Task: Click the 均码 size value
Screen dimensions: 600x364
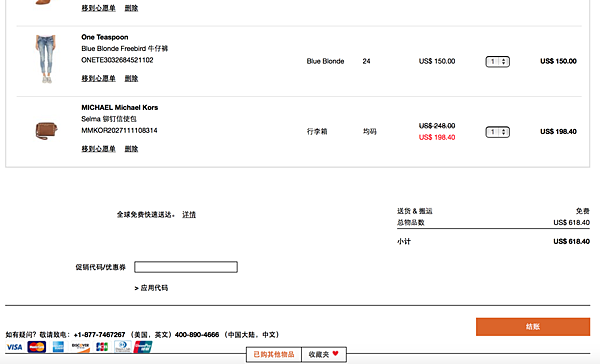Action: (370, 132)
